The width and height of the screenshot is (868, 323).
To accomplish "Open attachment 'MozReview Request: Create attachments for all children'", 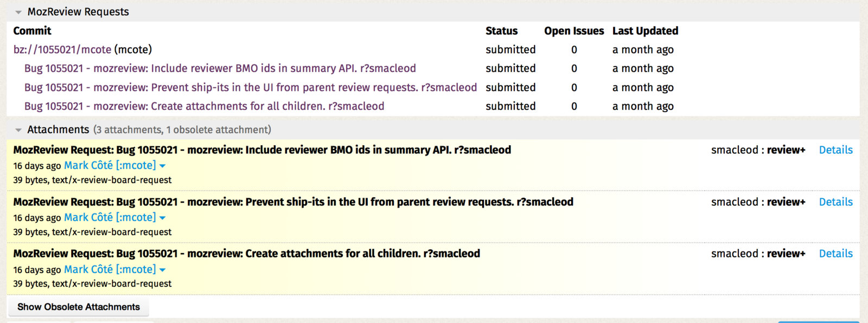I will tap(246, 254).
